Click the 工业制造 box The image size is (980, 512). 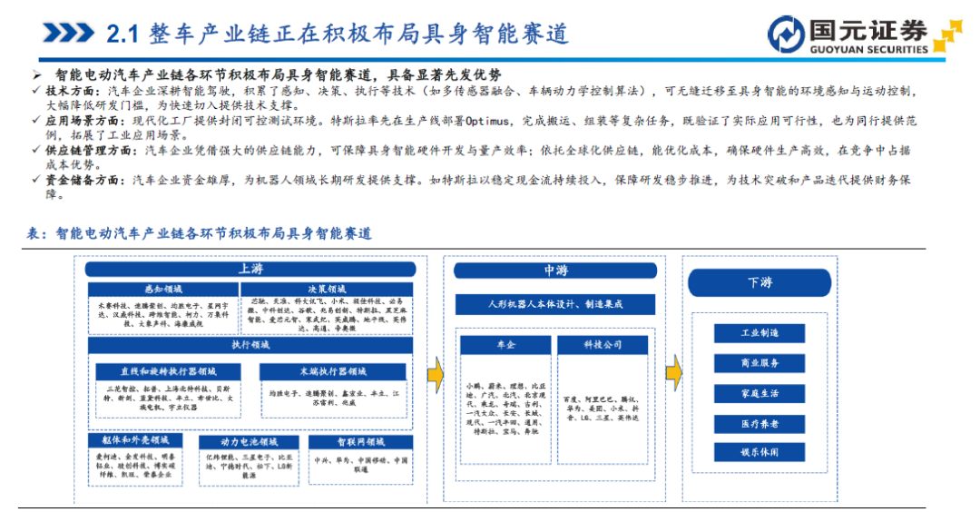point(759,333)
